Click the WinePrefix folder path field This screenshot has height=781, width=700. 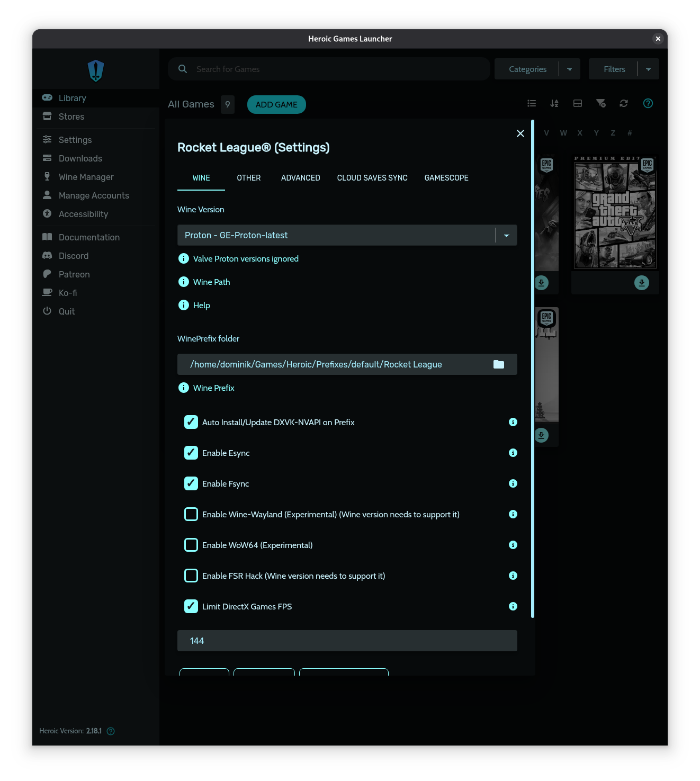coord(347,364)
